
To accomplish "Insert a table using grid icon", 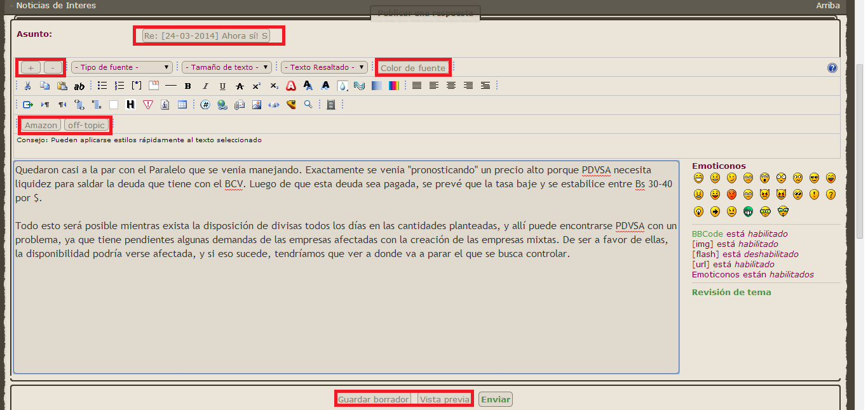I will [182, 105].
